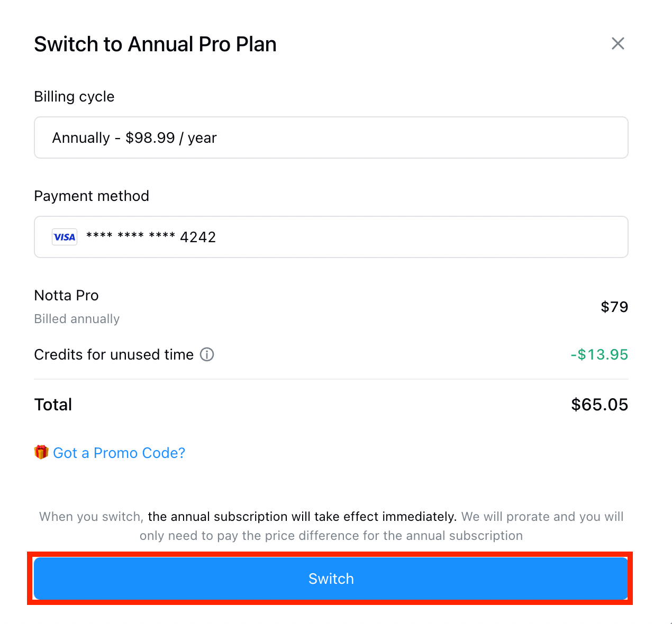Click the dialog title Switch to Annual Pro Plan
This screenshot has width=672, height=624.
(x=155, y=44)
